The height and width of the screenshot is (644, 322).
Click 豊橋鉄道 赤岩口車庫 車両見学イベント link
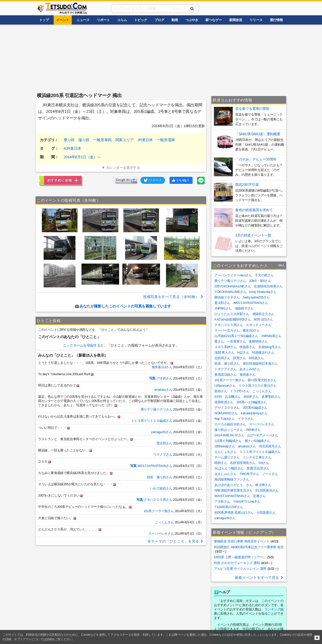click(x=241, y=541)
